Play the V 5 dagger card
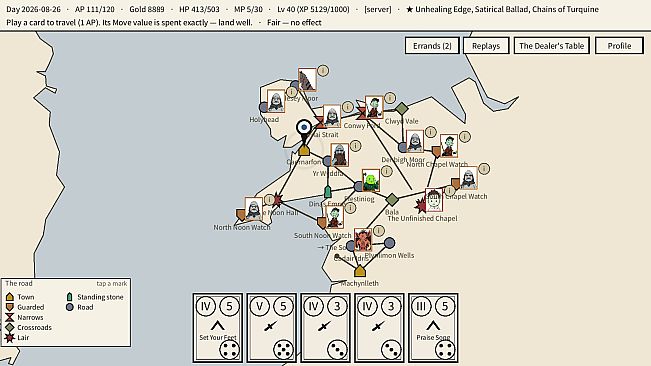The height and width of the screenshot is (366, 651). [272, 327]
